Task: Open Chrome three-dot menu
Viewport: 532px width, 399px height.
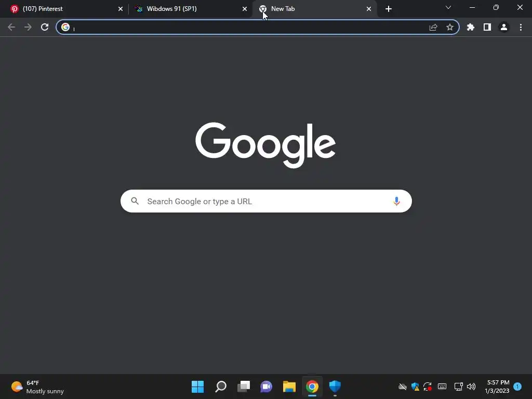Action: (x=521, y=27)
